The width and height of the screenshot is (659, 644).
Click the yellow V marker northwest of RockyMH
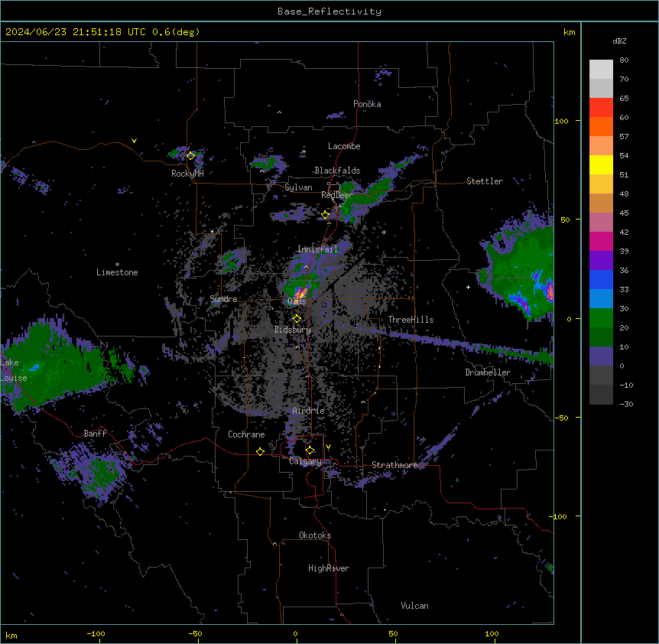(134, 141)
